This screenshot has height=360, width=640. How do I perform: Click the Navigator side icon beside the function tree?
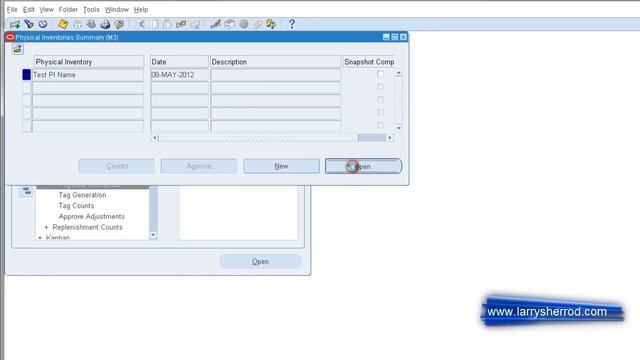26,191
